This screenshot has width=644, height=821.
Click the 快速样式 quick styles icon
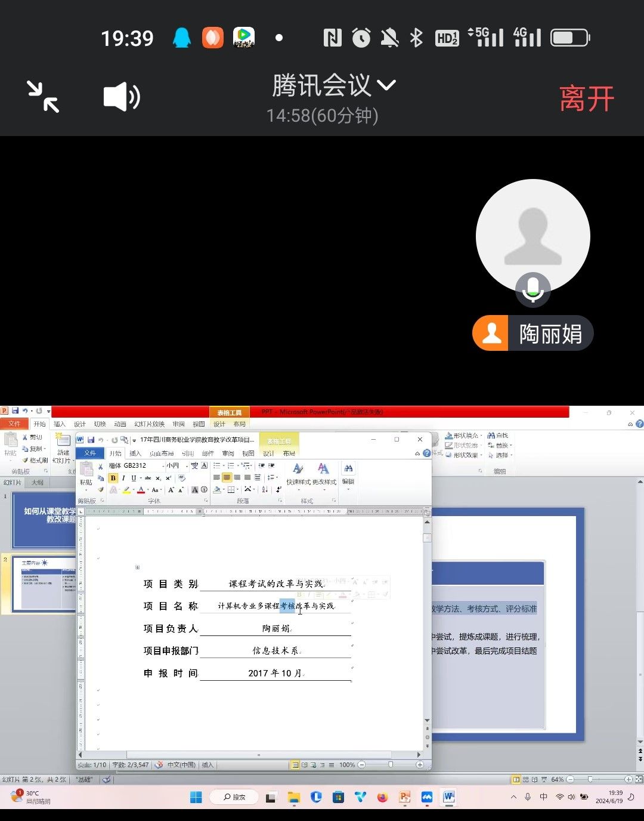pyautogui.click(x=298, y=470)
